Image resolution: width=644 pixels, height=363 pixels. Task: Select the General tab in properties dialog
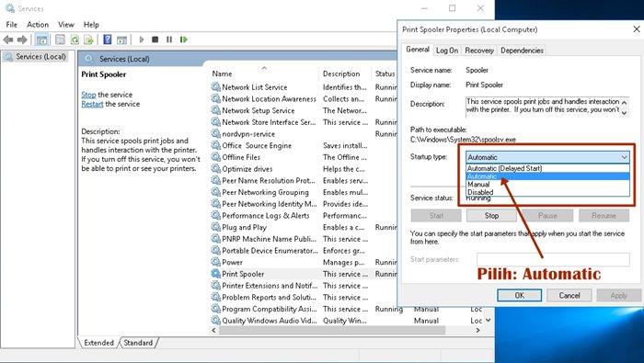pyautogui.click(x=418, y=50)
